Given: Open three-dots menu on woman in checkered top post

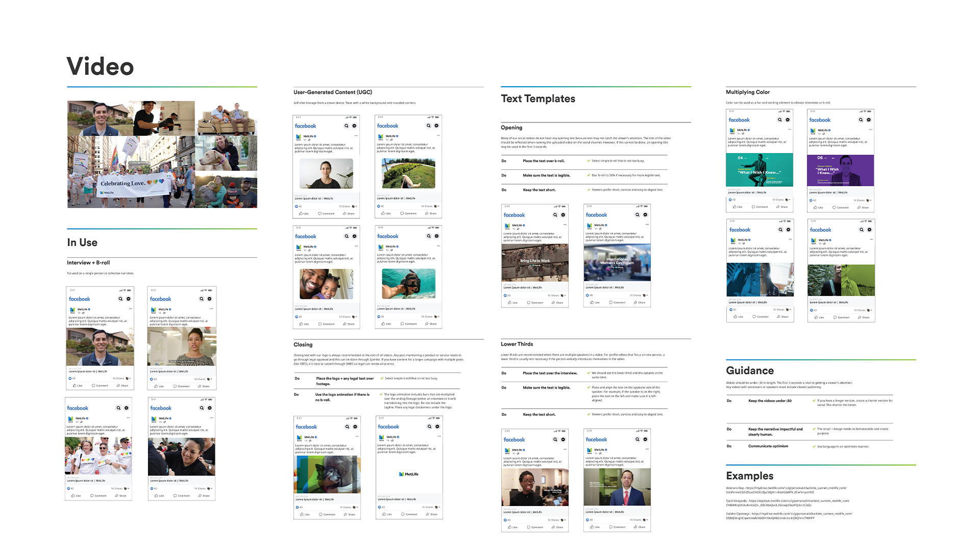Looking at the screenshot, I should 211,309.
